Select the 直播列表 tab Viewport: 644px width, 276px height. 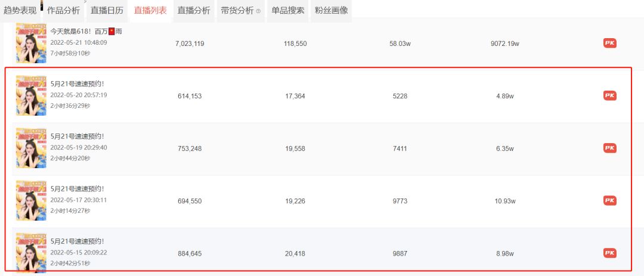tap(150, 10)
